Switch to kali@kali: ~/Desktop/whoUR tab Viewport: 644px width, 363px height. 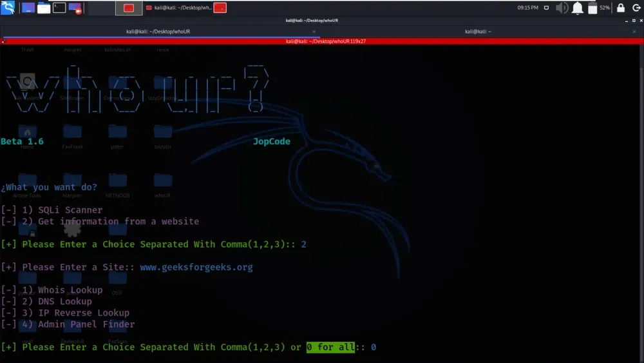click(158, 31)
